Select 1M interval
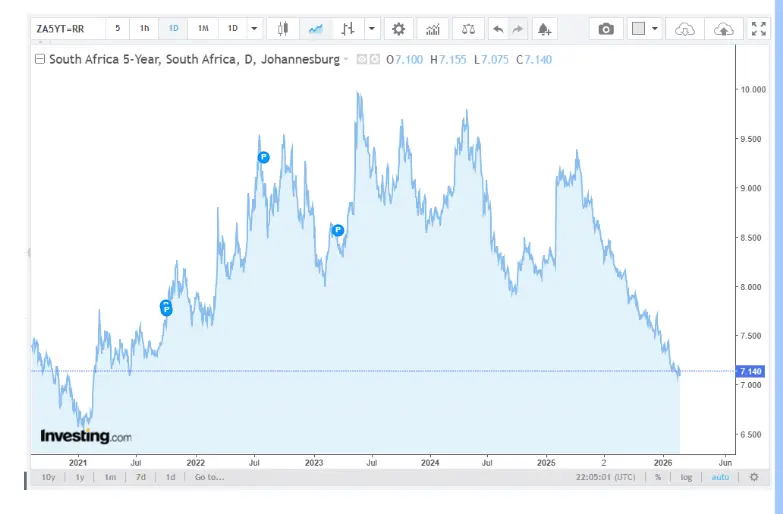Screen dimensions: 783x514 pos(203,28)
